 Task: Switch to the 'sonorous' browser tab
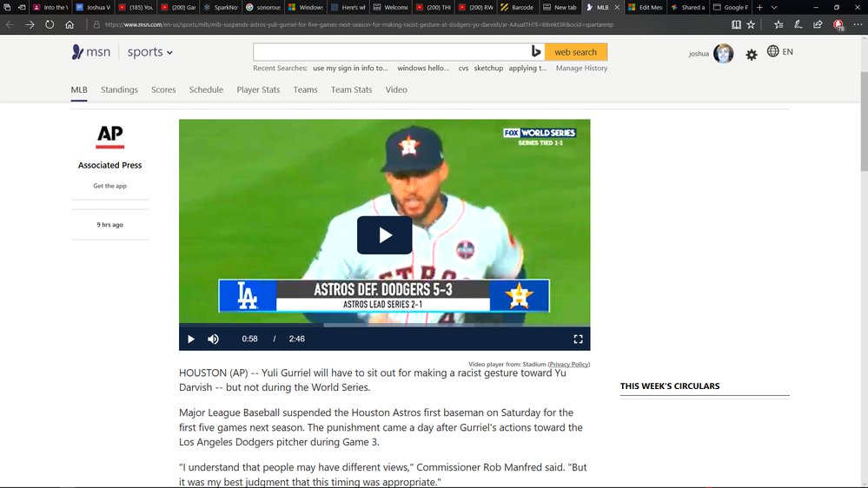coord(263,7)
